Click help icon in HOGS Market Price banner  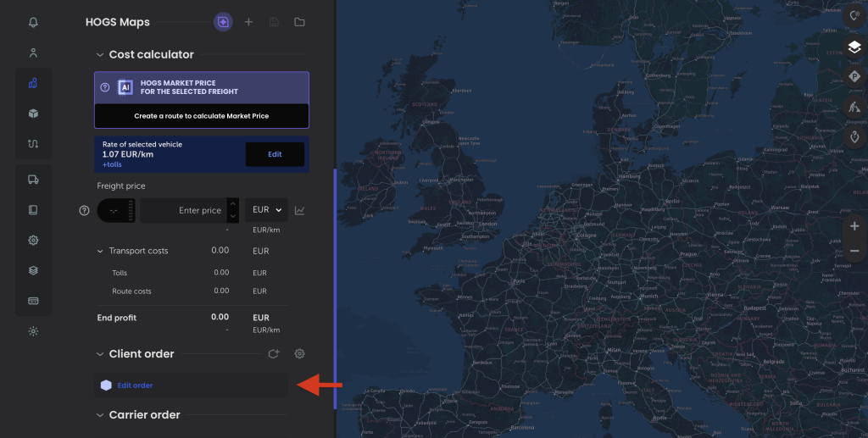click(104, 87)
